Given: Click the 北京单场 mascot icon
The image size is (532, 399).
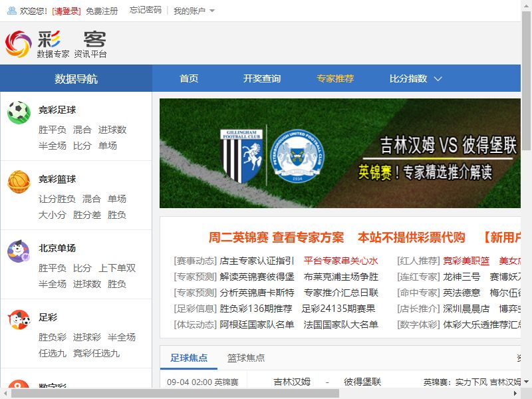Looking at the screenshot, I should [x=19, y=251].
